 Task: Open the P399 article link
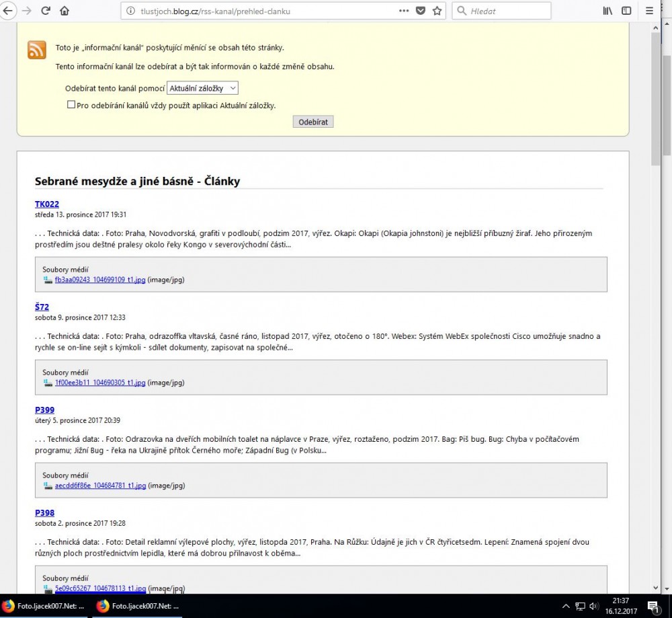tap(44, 410)
